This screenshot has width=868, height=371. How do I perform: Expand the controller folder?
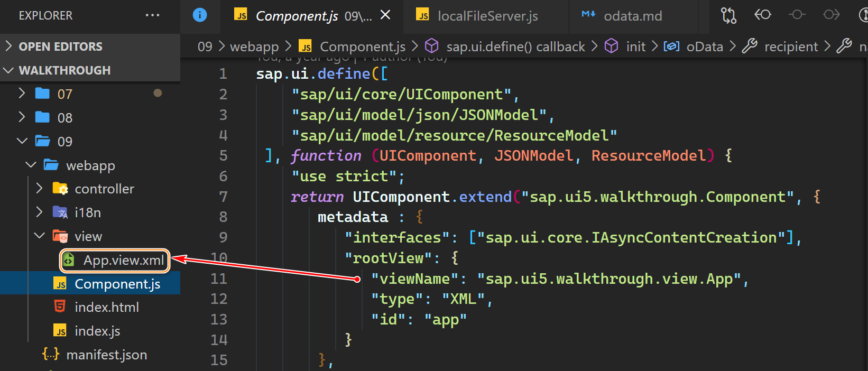39,189
